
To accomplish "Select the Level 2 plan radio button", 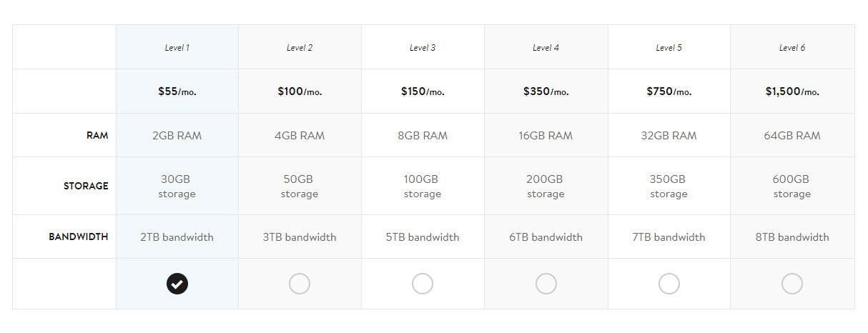I will pyautogui.click(x=300, y=284).
